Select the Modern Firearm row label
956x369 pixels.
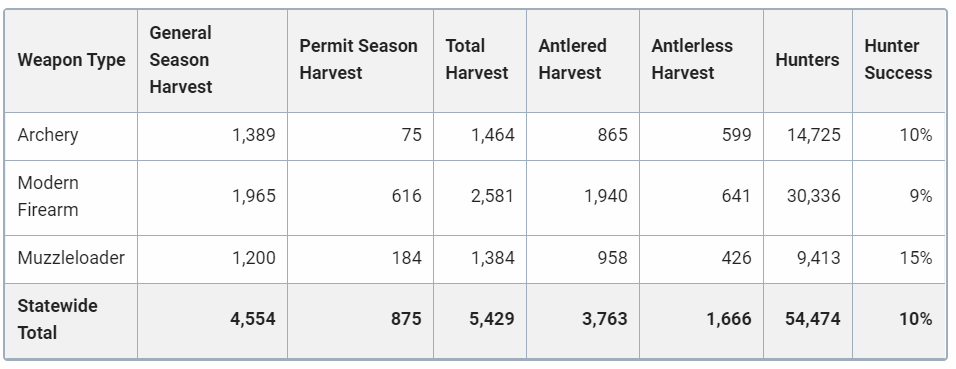pyautogui.click(x=48, y=196)
